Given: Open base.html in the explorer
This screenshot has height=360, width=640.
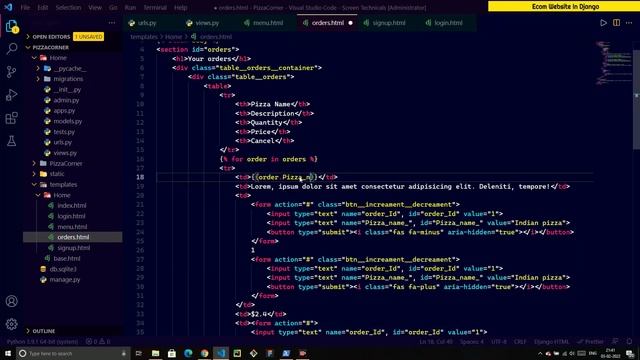Looking at the screenshot, I should click(67, 258).
